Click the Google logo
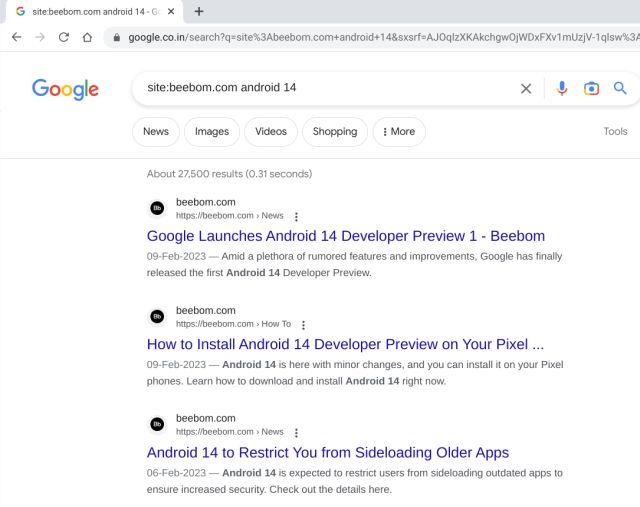This screenshot has width=640, height=507. [x=65, y=89]
